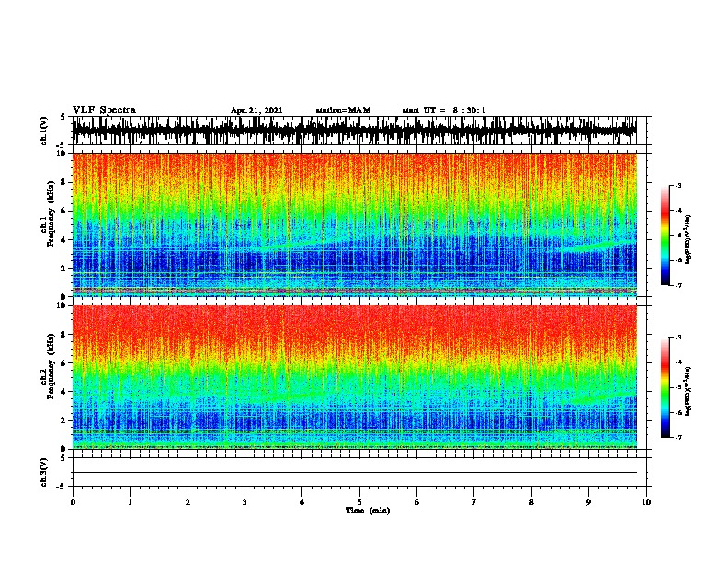The width and height of the screenshot is (728, 563).
Task: Click the time axis tick label "1"
Action: 130,502
